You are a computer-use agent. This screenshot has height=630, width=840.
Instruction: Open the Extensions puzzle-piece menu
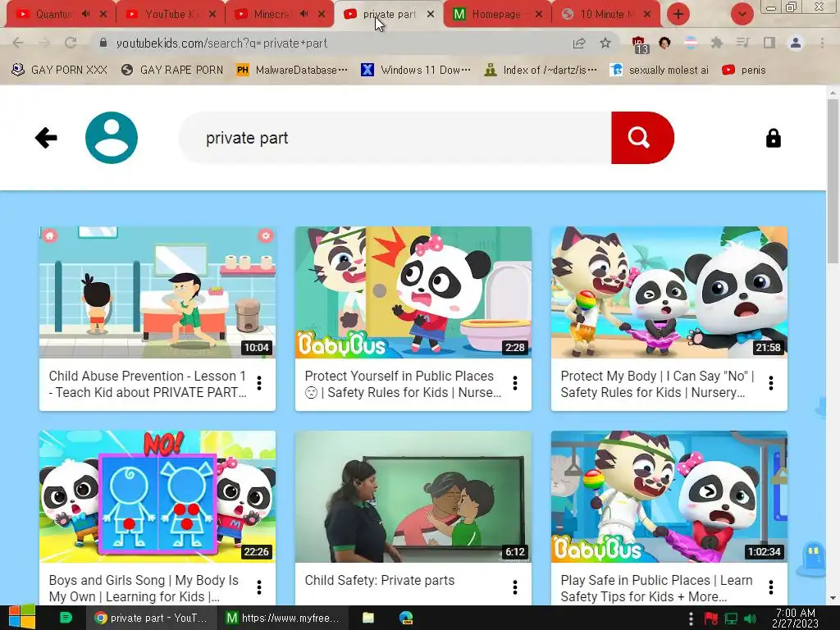[x=716, y=43]
